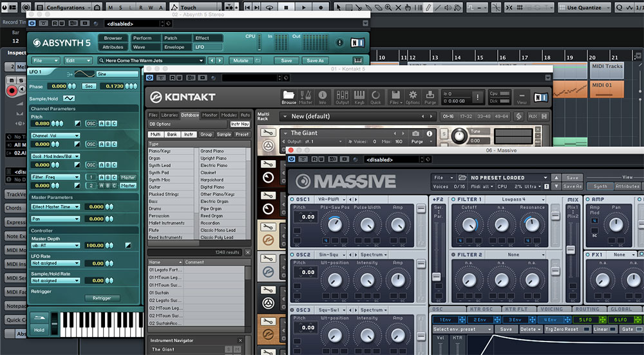
Task: Open Absynth 'Effect Master Time' dropdown
Action: click(x=55, y=206)
